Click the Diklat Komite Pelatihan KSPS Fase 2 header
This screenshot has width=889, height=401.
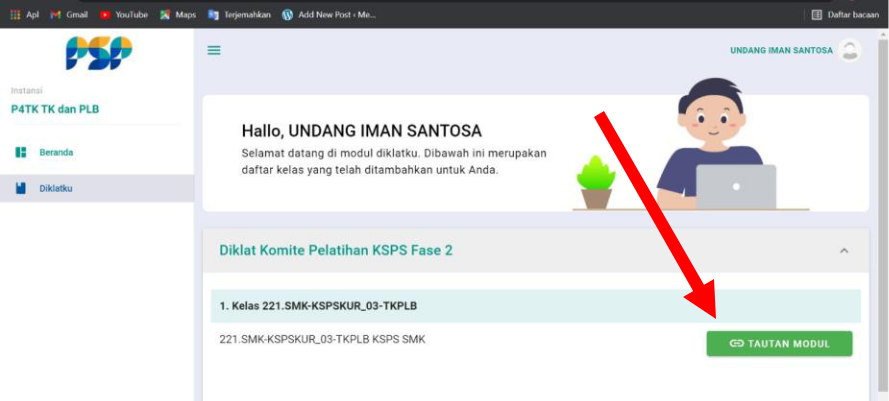(x=336, y=250)
